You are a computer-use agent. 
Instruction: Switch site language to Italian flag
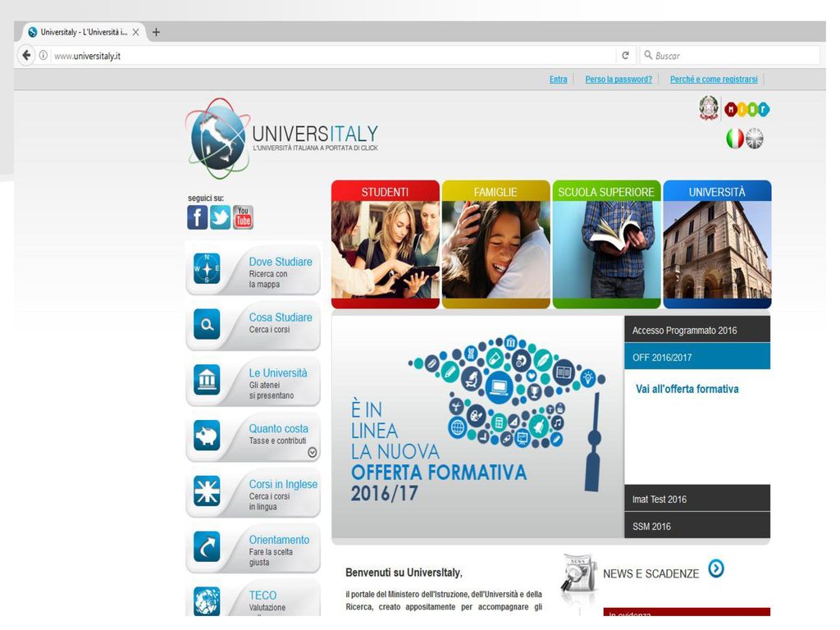click(735, 139)
